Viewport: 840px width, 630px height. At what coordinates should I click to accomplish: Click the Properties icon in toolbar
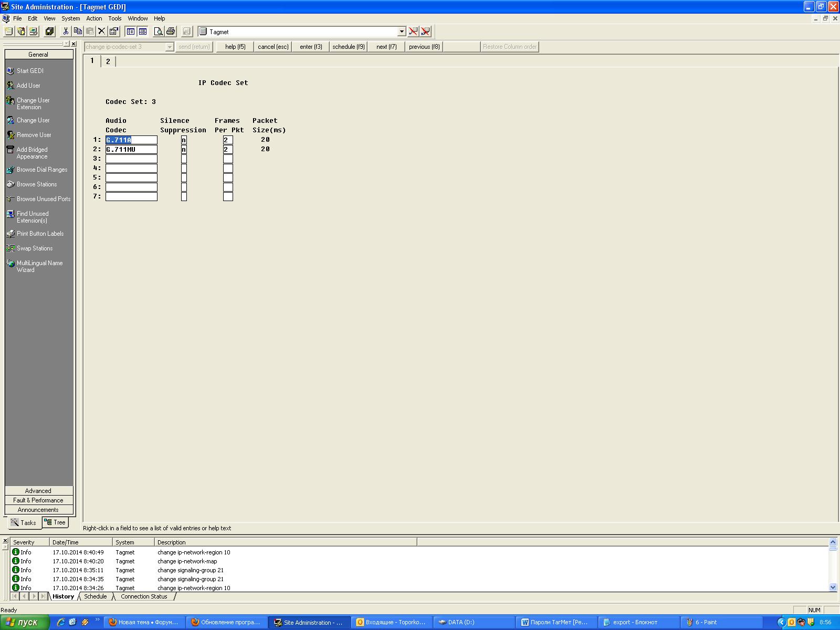tap(113, 31)
